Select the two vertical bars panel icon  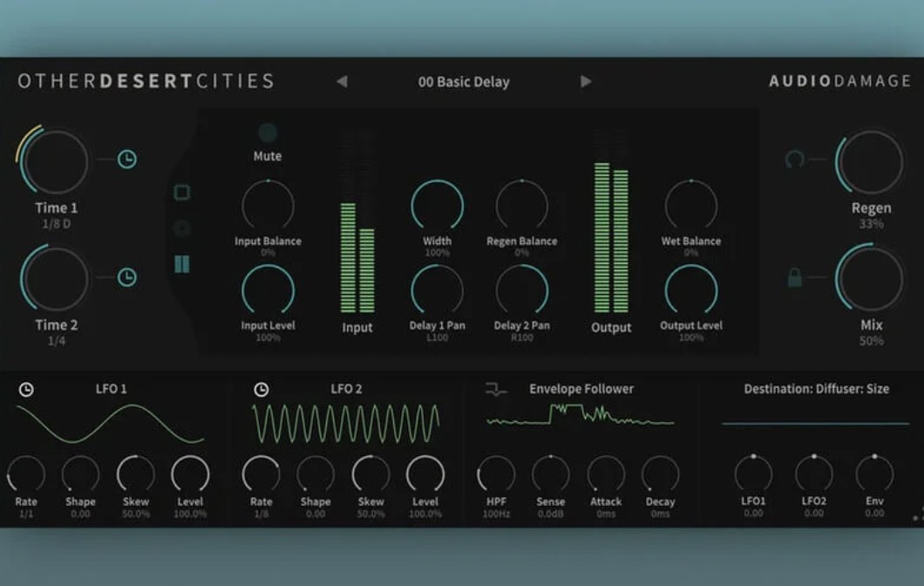click(182, 264)
